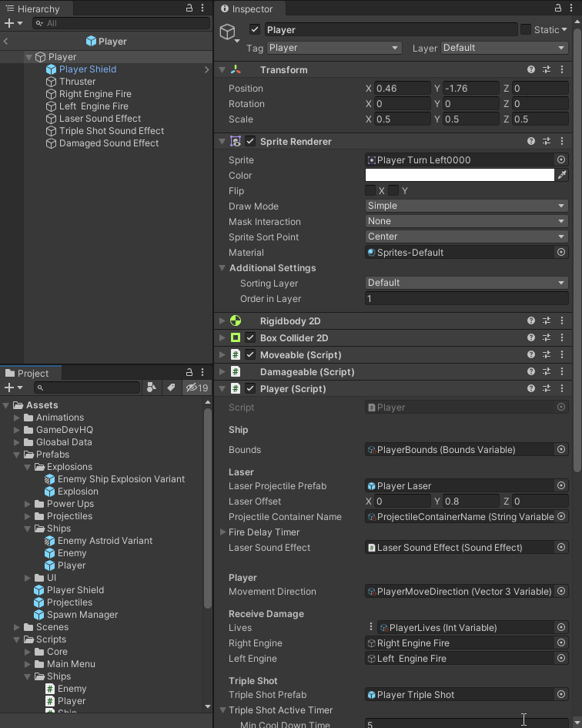582x728 pixels.
Task: Open Hierarchy create plus menu
Action: coord(13,23)
